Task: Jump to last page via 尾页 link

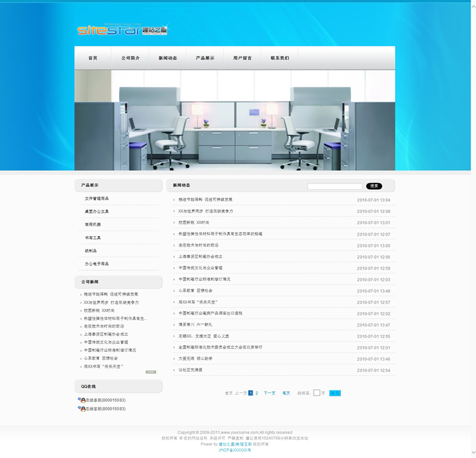Action: coord(286,393)
